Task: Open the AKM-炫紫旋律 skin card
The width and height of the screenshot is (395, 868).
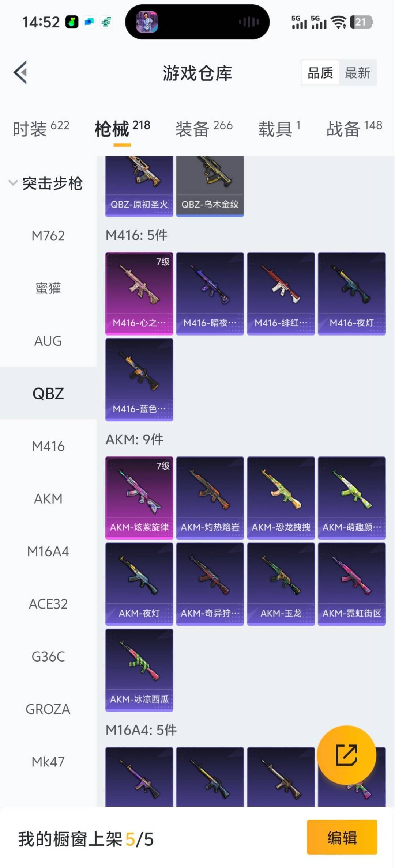Action: 139,498
